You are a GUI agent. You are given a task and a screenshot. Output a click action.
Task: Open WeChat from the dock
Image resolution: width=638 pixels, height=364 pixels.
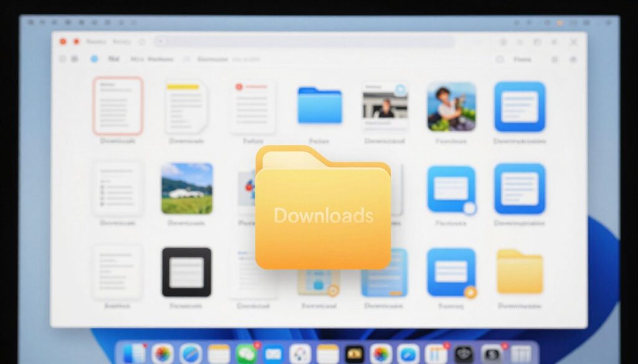(x=247, y=354)
